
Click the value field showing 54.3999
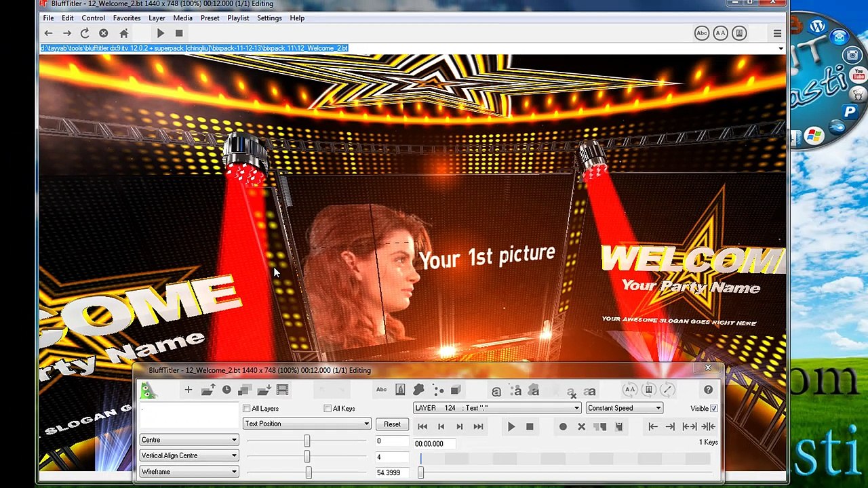392,472
